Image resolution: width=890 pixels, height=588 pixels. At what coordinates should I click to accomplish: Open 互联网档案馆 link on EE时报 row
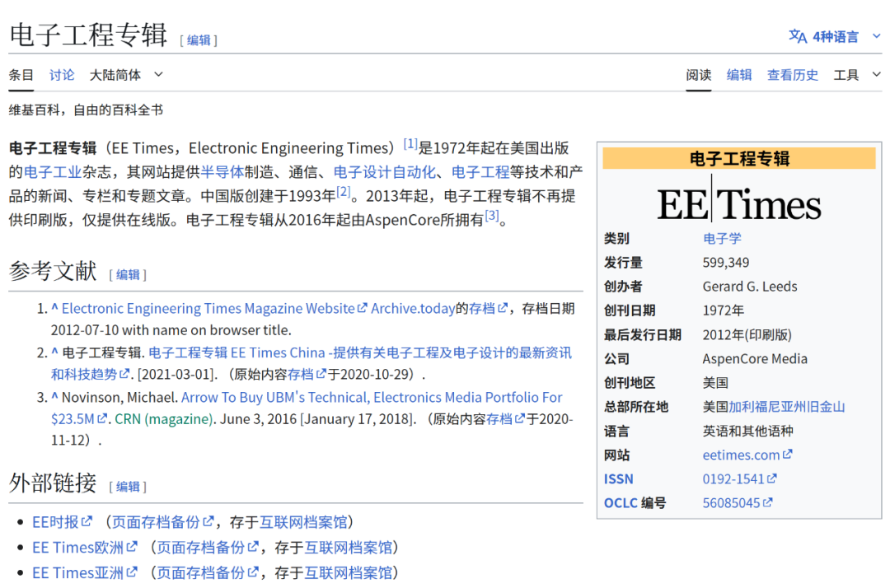coord(303,522)
